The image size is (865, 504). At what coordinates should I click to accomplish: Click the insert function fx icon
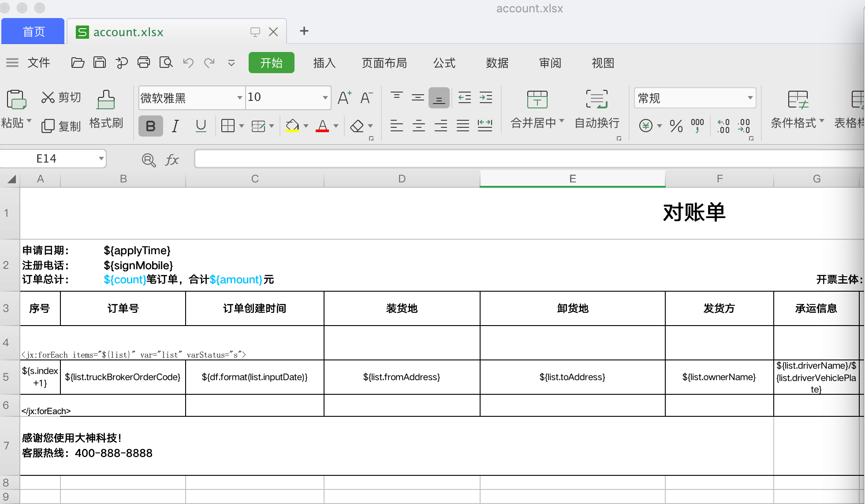(172, 159)
